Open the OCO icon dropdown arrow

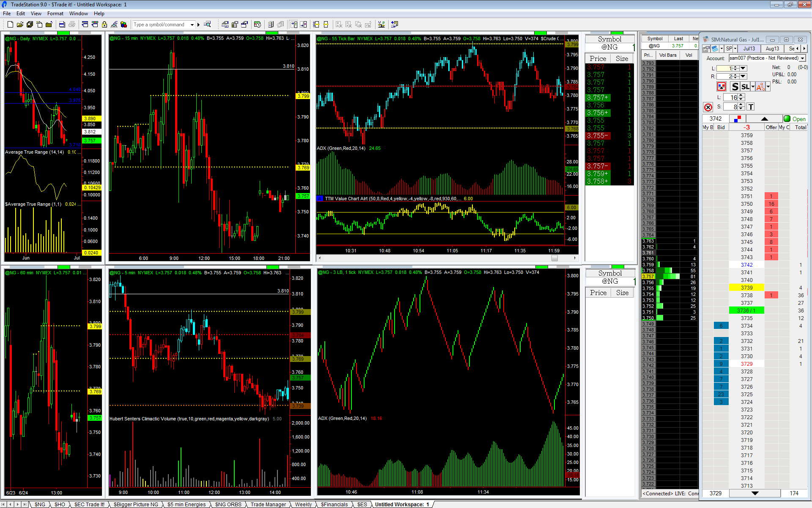[x=768, y=87]
